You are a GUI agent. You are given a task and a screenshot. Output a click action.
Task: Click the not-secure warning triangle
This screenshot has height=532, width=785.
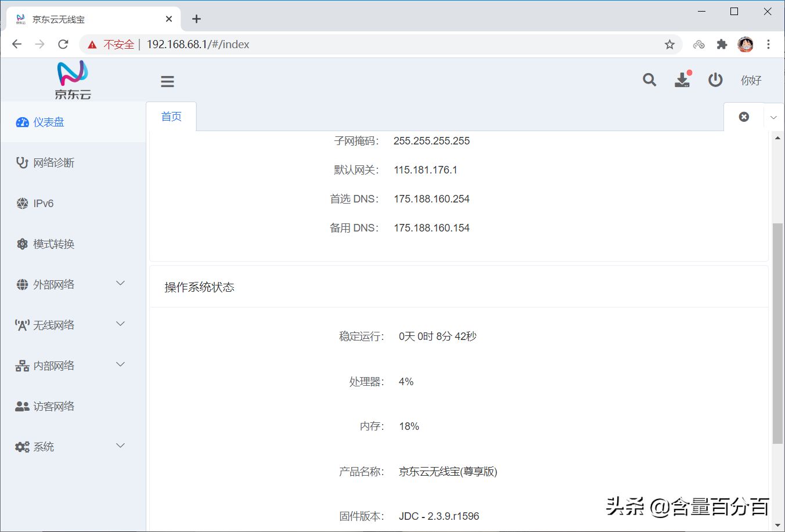[92, 45]
